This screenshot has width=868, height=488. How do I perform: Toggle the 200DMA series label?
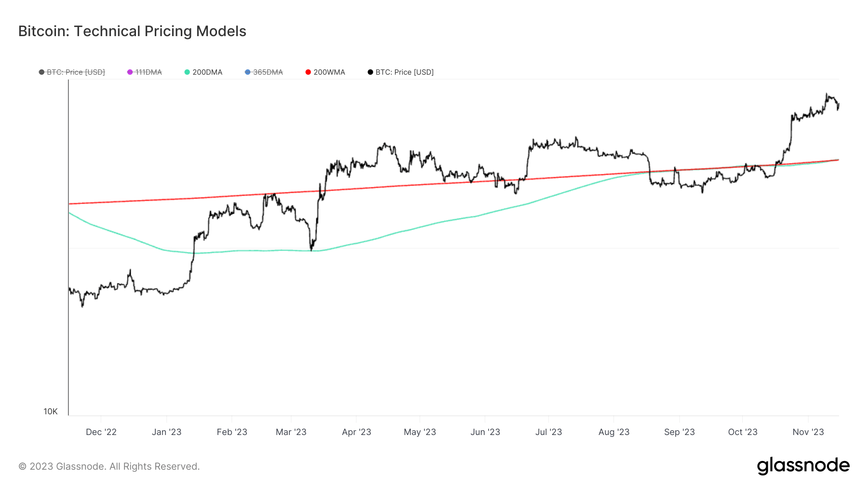click(207, 72)
